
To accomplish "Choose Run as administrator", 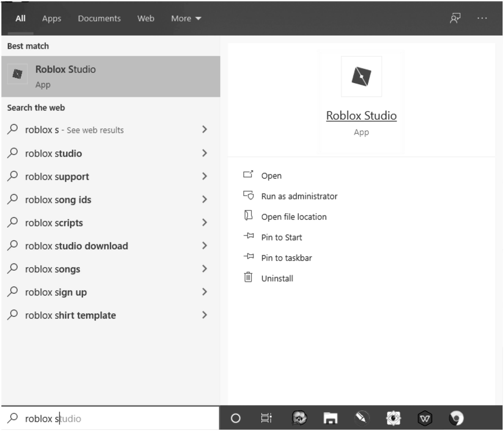I will tap(299, 196).
